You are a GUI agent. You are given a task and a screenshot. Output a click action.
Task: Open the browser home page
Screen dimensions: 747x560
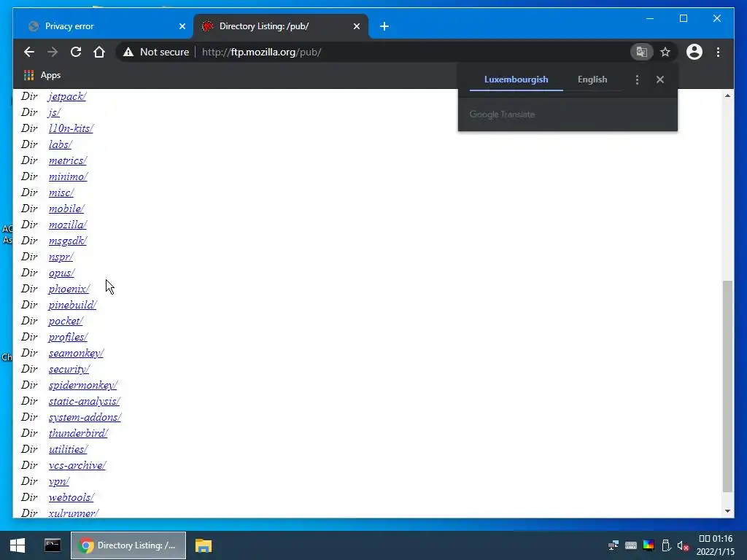pos(99,52)
